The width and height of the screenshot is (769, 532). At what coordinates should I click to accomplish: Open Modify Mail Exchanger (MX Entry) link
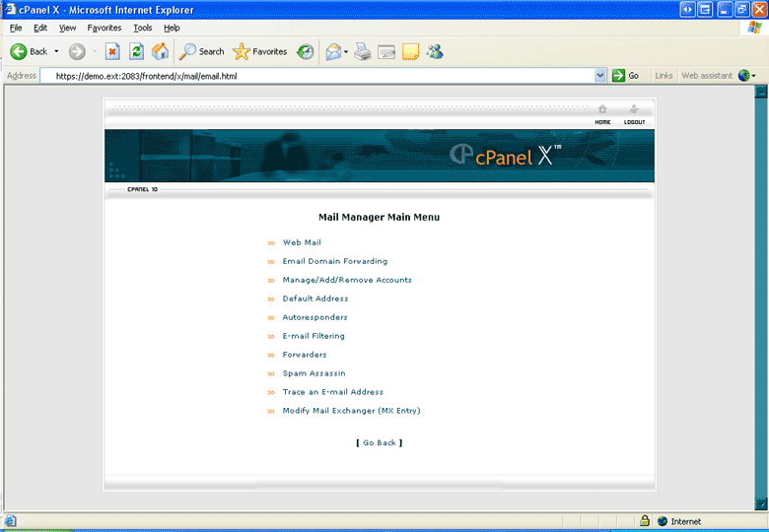352,411
